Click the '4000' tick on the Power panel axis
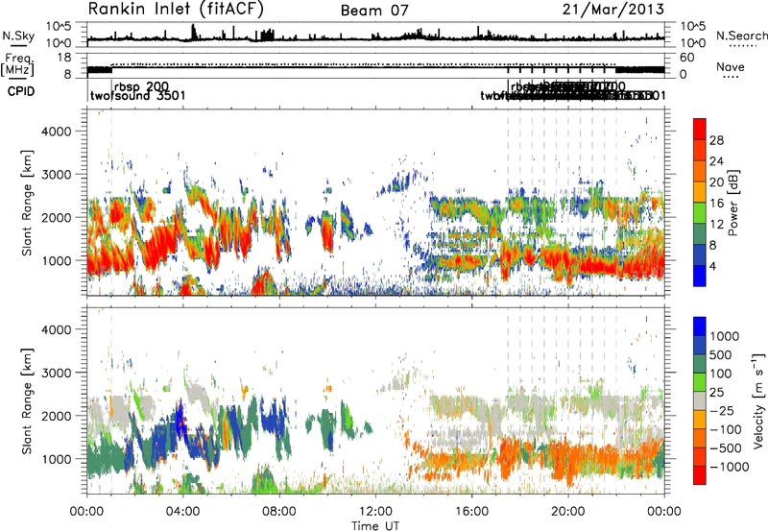Screen dimensions: 768x532 point(56,132)
